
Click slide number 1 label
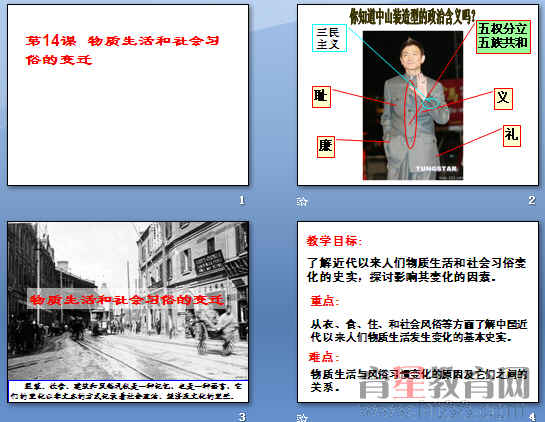242,200
